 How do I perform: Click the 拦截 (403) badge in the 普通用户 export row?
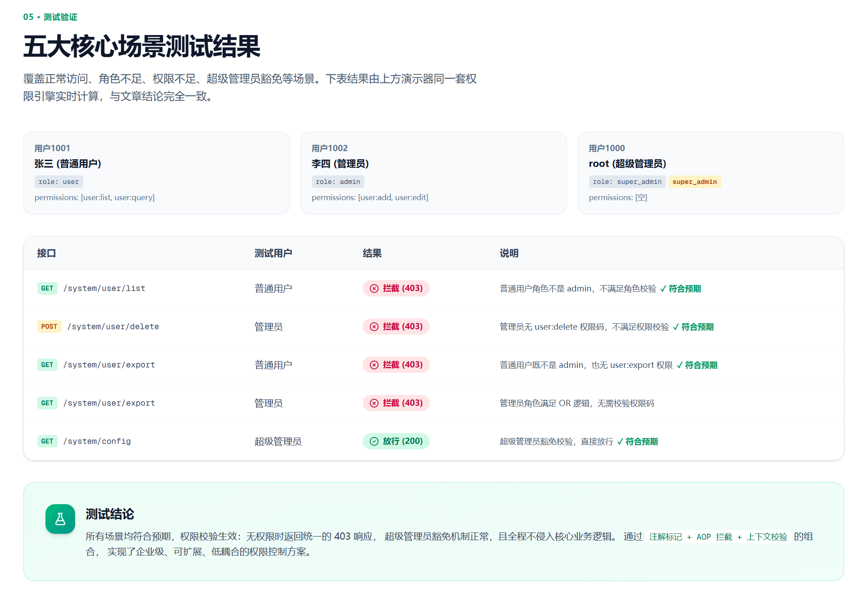tap(396, 365)
